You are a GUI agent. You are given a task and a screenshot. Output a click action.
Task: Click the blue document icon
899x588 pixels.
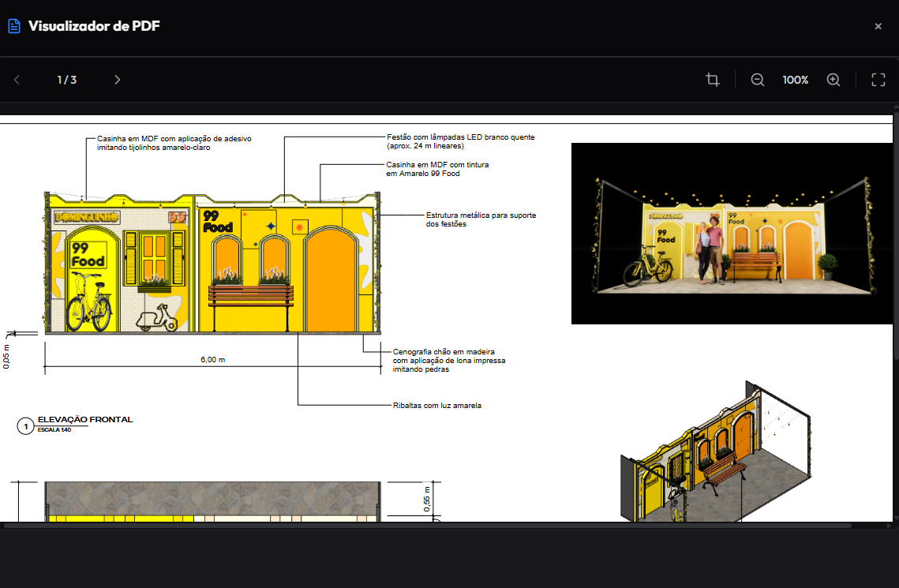pyautogui.click(x=13, y=26)
